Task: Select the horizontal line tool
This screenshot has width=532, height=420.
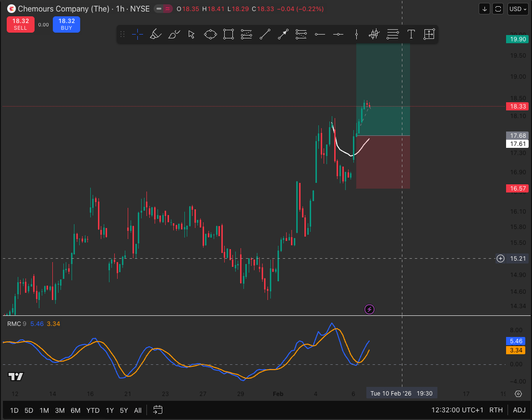Action: [x=338, y=34]
